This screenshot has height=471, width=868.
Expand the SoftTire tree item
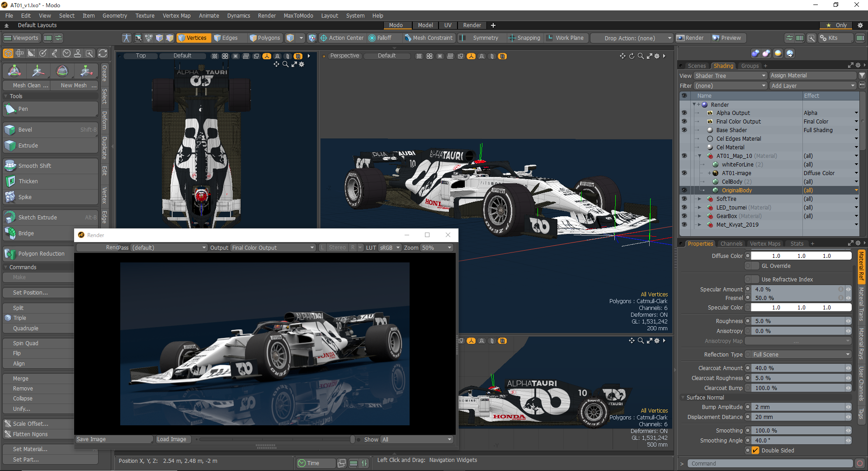[699, 199]
